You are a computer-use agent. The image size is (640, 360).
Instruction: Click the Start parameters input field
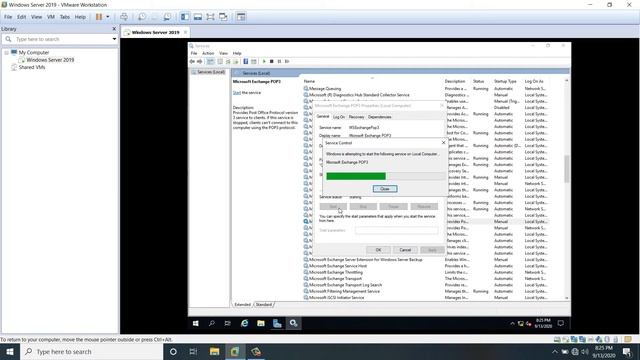pyautogui.click(x=396, y=231)
